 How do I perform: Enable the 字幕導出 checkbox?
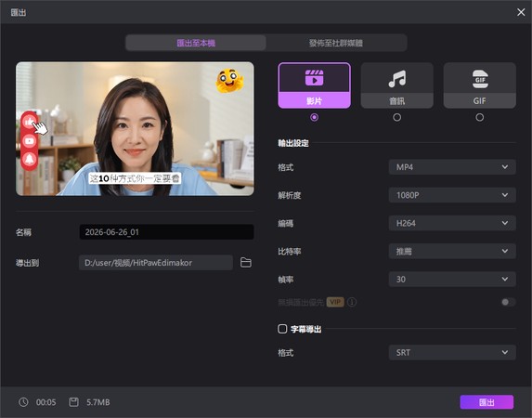[282, 329]
